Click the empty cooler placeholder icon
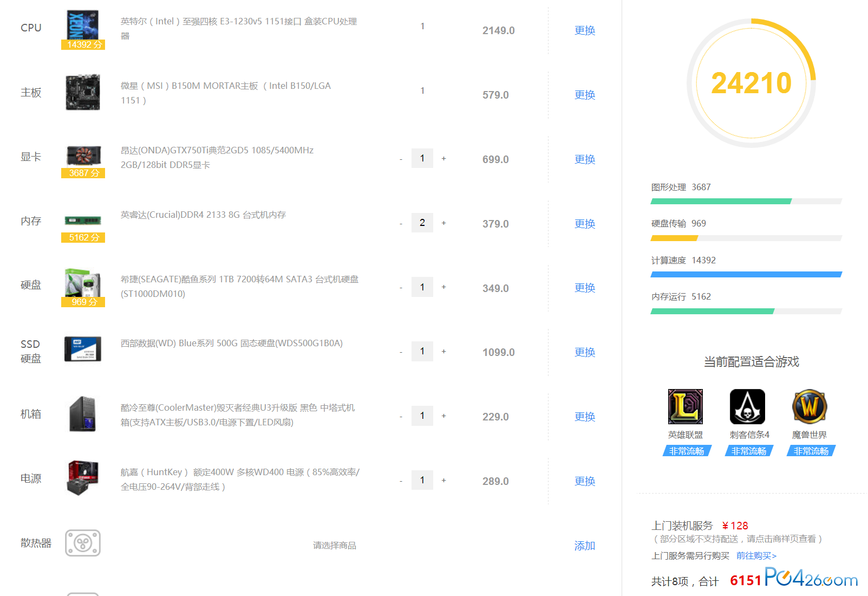 pyautogui.click(x=83, y=543)
